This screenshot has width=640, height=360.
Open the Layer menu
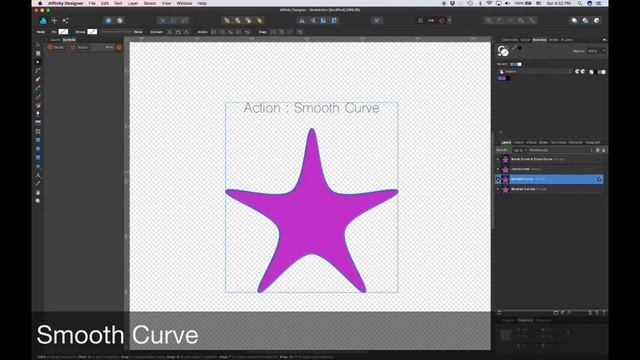(133, 3)
